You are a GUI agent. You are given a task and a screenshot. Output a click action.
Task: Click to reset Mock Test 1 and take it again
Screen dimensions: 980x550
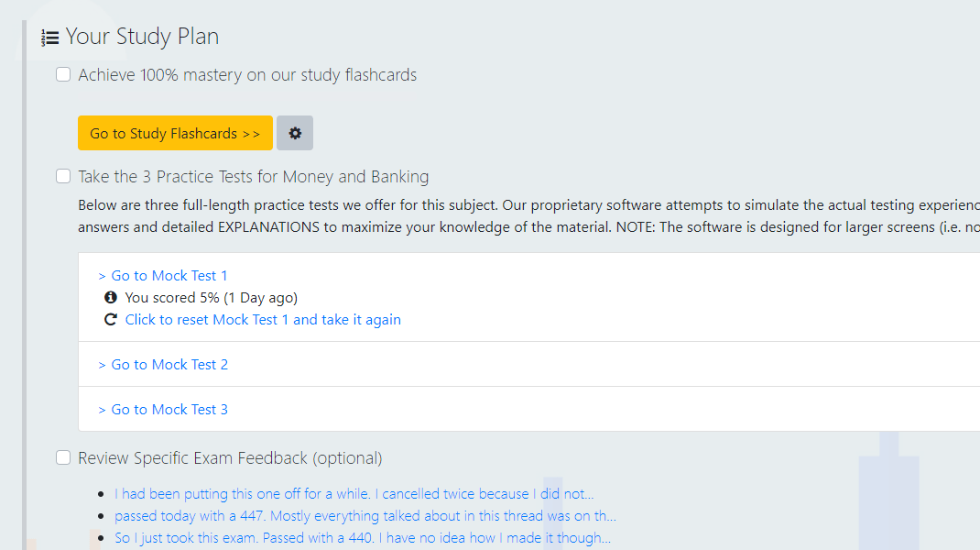pyautogui.click(x=263, y=319)
